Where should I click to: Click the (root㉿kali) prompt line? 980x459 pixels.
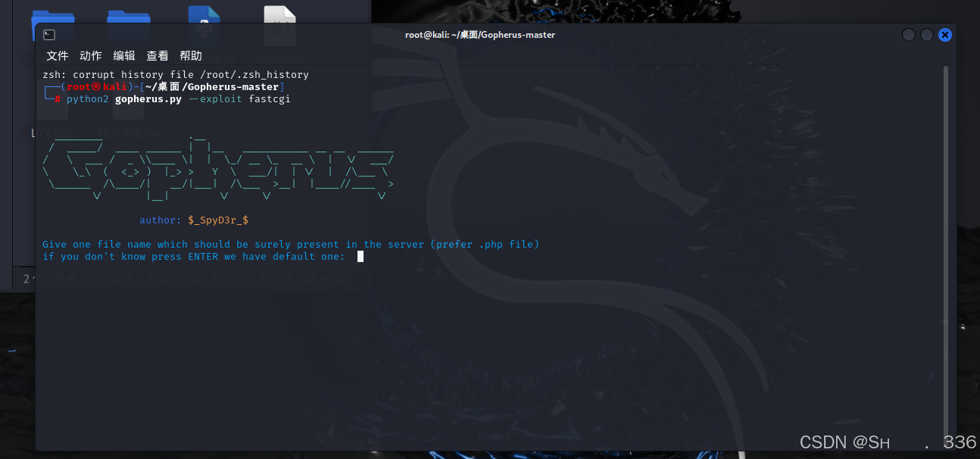[164, 87]
